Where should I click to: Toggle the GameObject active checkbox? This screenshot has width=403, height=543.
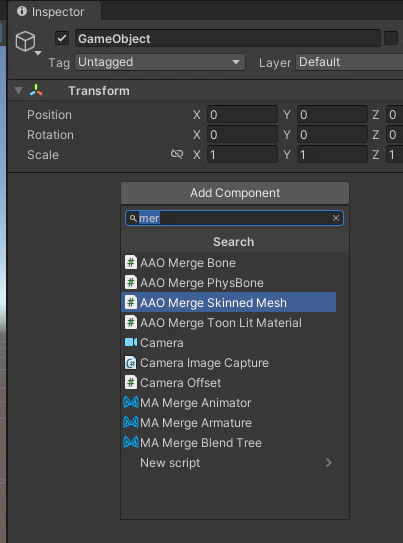[x=62, y=38]
